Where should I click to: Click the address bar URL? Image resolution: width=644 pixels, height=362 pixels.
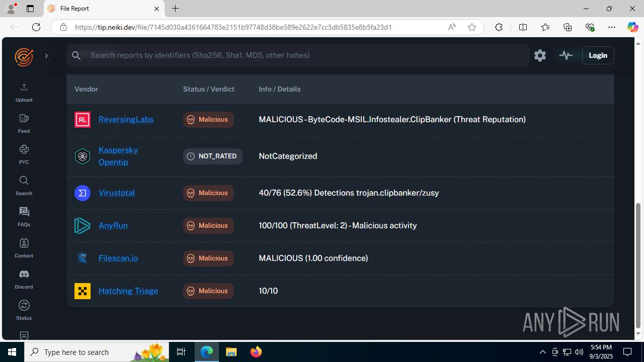233,27
